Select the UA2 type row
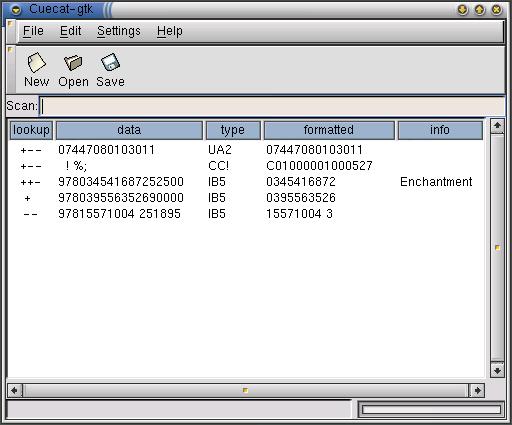512x425 pixels. (247, 150)
